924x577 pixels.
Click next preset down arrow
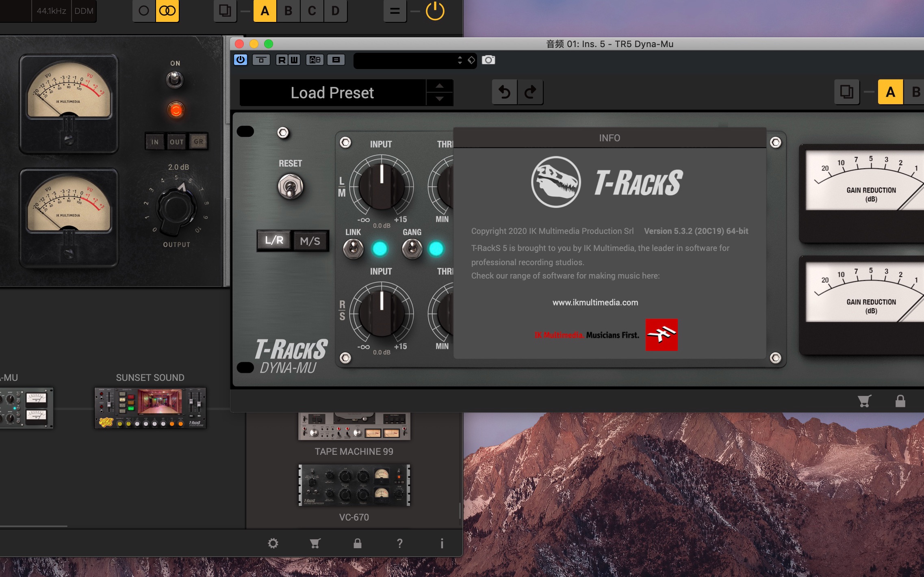click(x=440, y=99)
